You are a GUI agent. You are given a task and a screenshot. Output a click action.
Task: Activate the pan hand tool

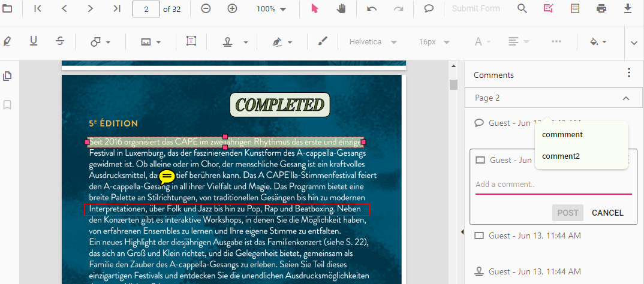pyautogui.click(x=341, y=8)
